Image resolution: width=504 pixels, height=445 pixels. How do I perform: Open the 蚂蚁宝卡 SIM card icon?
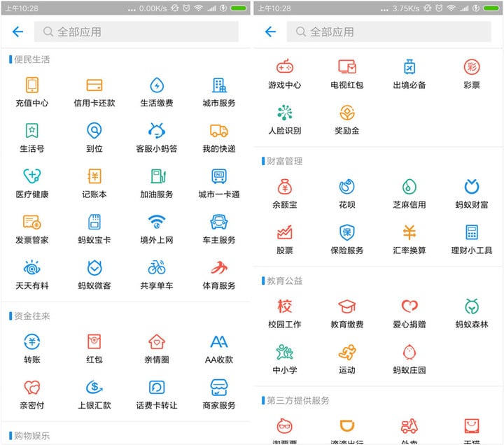coord(94,222)
